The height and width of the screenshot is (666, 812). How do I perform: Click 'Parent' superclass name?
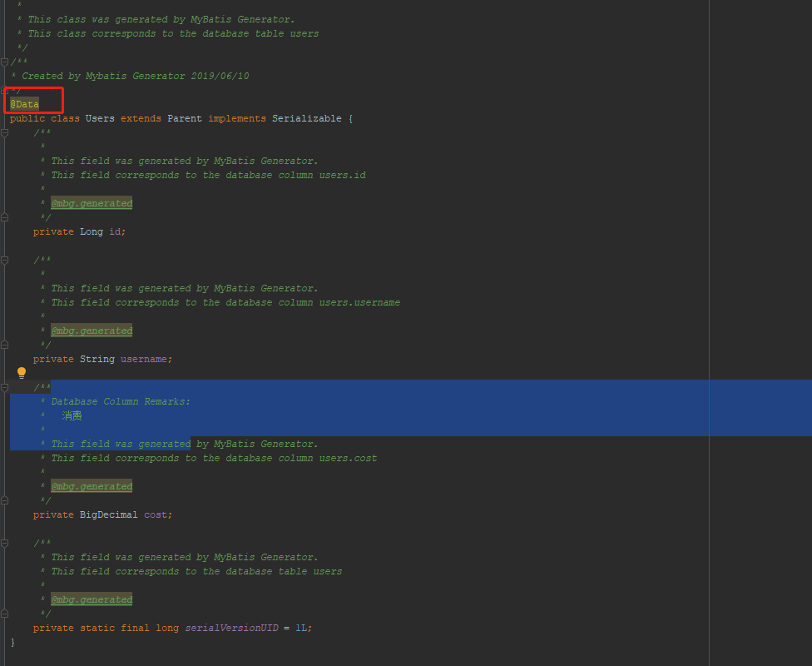coord(185,119)
